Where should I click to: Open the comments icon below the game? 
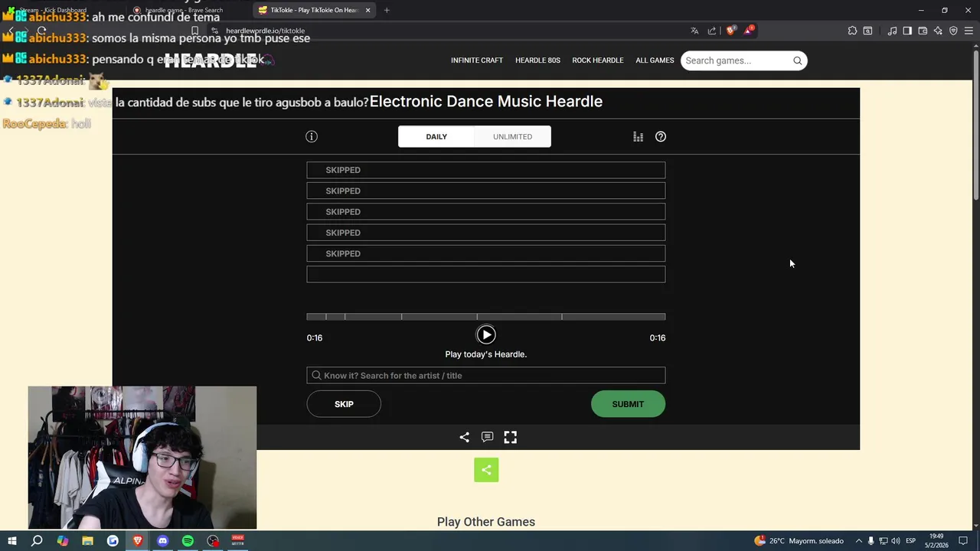coord(487,437)
